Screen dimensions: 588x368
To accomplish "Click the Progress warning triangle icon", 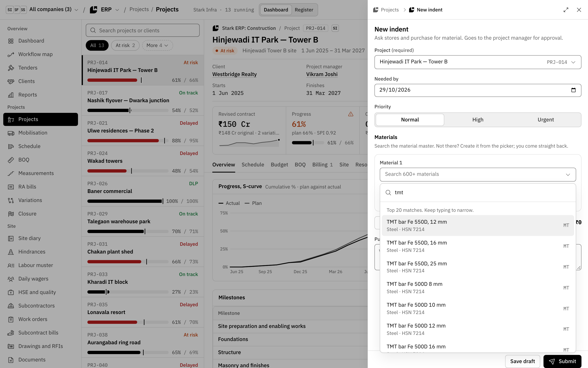I will 351,114.
